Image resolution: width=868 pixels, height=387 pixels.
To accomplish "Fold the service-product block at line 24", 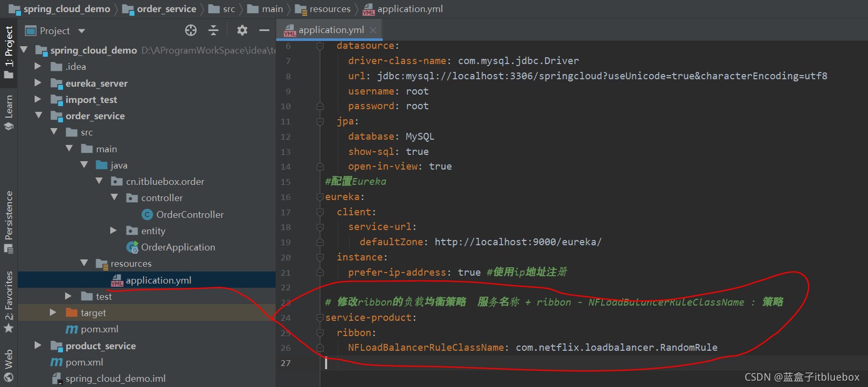I will coord(320,318).
